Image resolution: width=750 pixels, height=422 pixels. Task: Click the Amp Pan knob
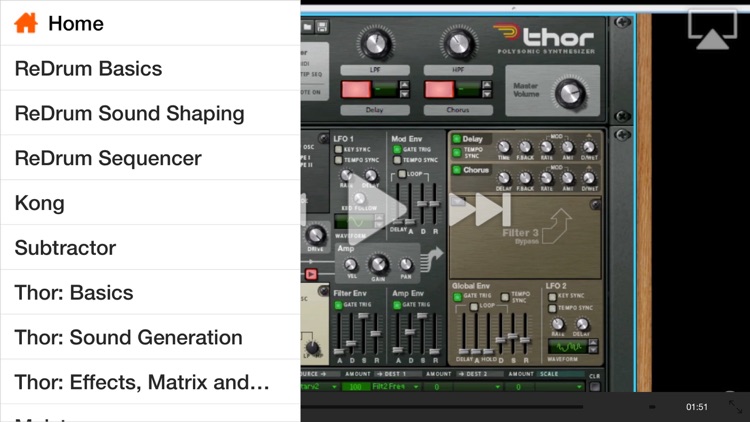coord(406,265)
